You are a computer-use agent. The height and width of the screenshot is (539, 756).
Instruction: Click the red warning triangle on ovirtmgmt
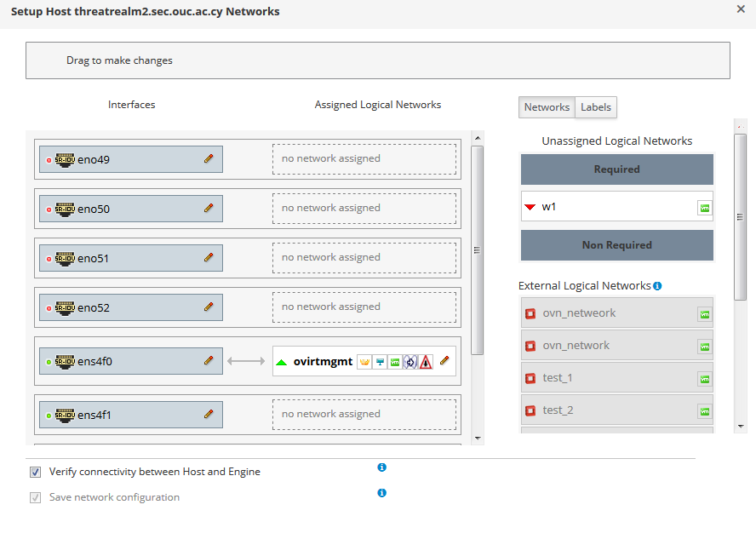[426, 362]
